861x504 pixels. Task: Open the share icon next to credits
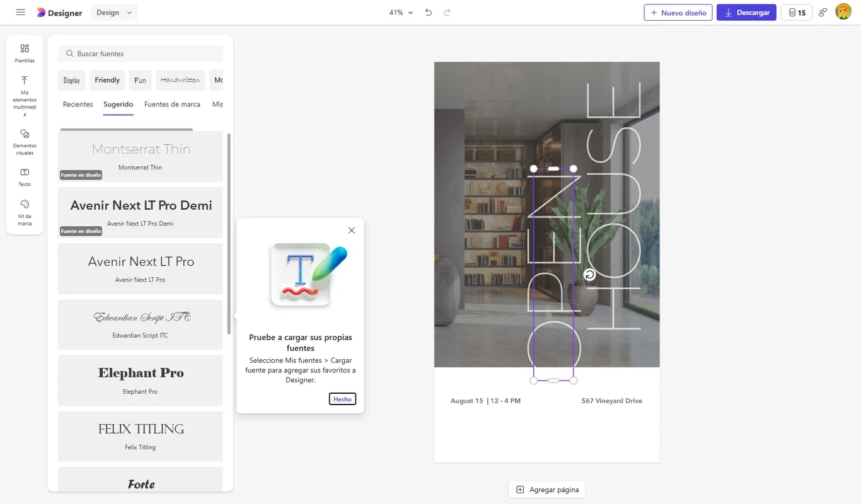tap(823, 13)
